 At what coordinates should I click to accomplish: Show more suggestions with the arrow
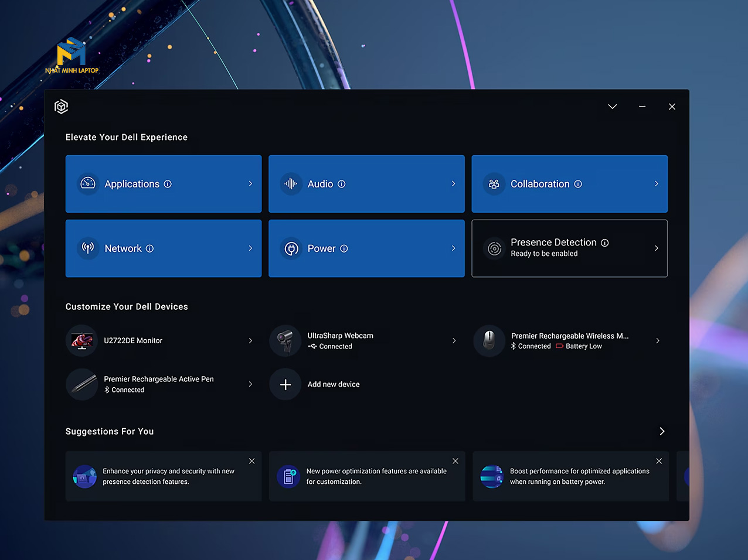click(662, 431)
